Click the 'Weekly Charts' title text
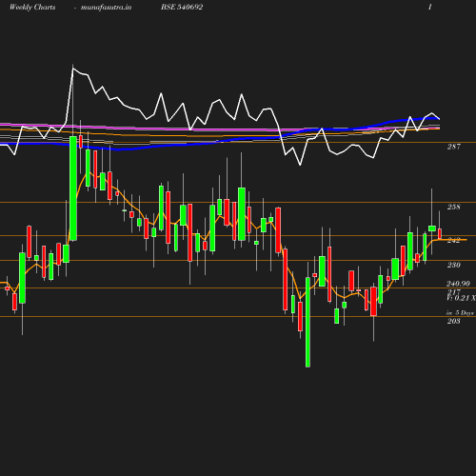The height and width of the screenshot is (476, 476). coord(32,8)
